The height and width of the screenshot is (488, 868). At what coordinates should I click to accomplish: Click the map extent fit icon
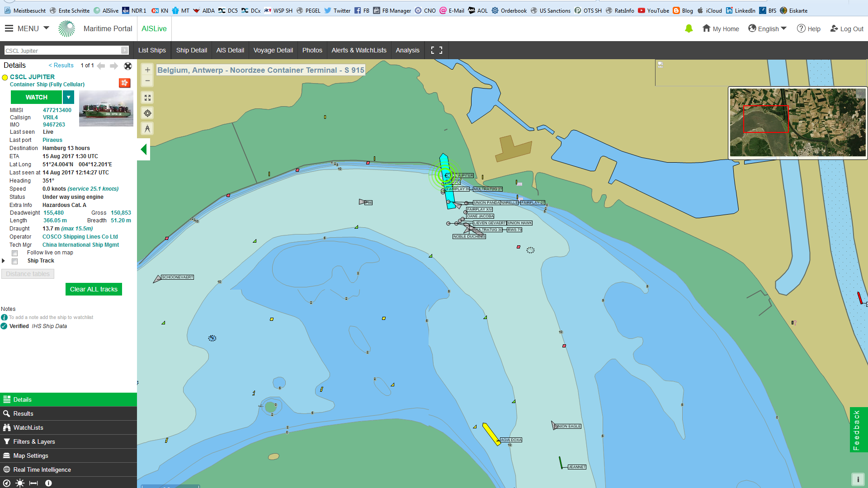(x=147, y=98)
